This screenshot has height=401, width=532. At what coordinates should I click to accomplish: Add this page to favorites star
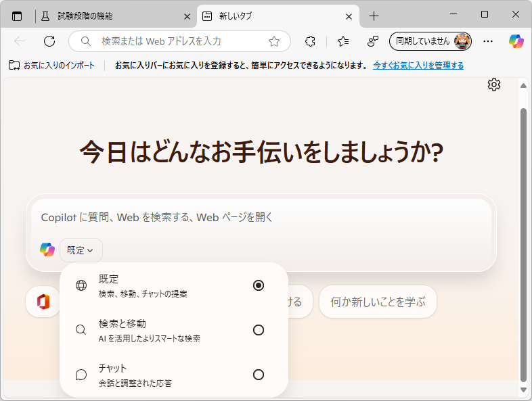274,41
